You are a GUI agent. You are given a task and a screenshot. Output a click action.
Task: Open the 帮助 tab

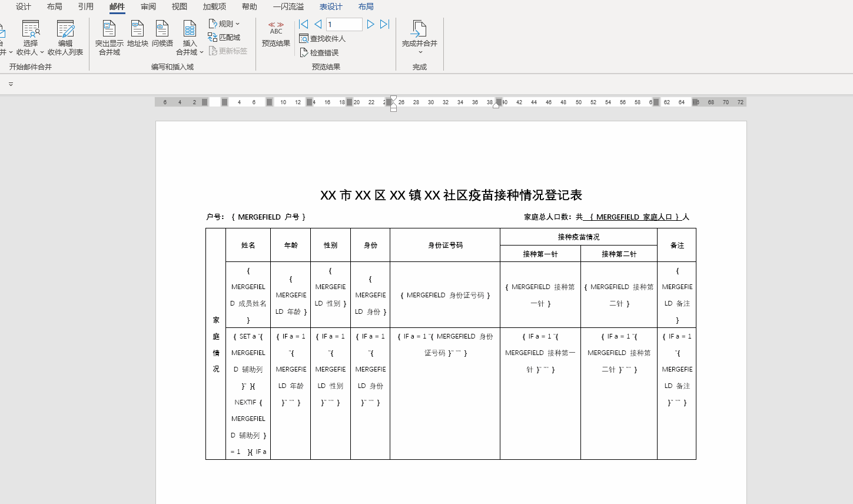click(x=250, y=6)
